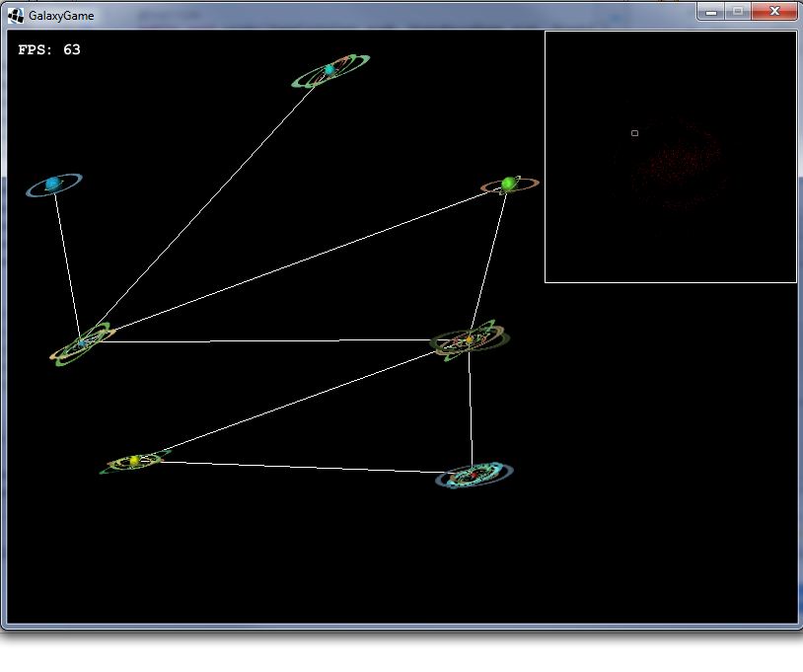This screenshot has height=672, width=803.
Task: Click the view marker square in minimap
Action: point(634,133)
